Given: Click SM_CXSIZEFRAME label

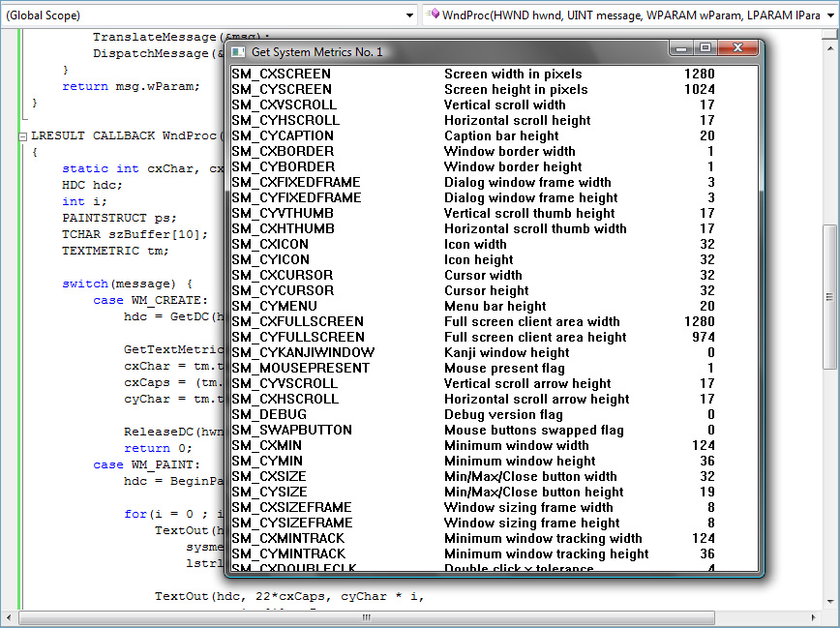Looking at the screenshot, I should [x=291, y=507].
